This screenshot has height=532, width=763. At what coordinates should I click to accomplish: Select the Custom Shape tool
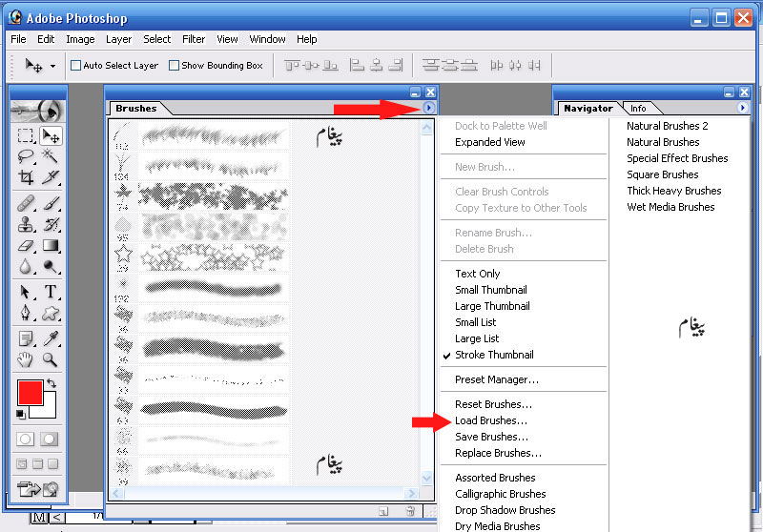pyautogui.click(x=51, y=313)
